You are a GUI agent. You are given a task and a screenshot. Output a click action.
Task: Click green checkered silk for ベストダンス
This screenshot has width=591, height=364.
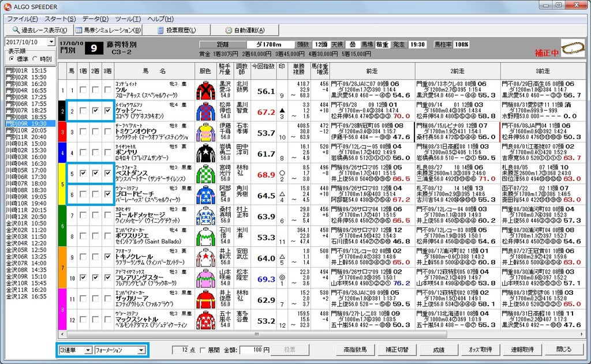[x=205, y=174]
